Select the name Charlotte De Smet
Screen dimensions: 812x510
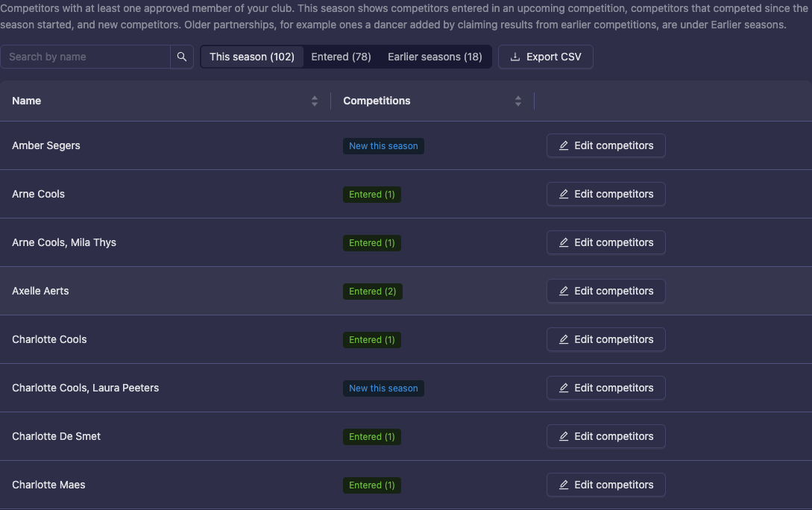point(57,436)
